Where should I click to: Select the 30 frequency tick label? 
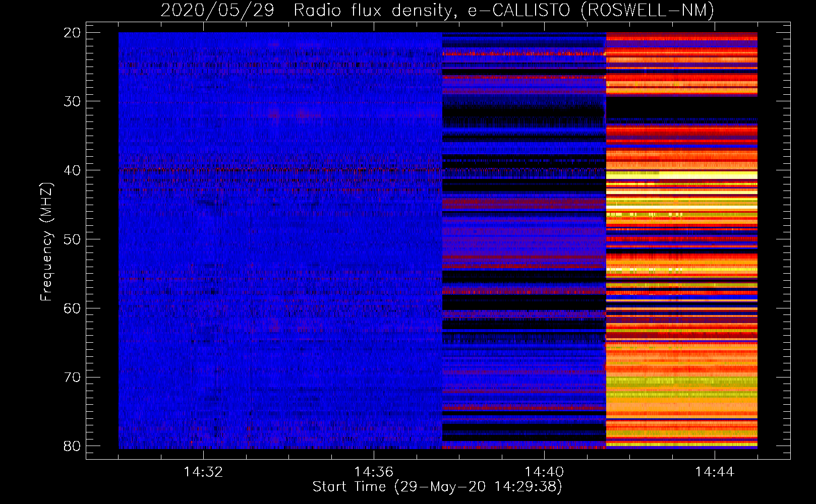[x=72, y=101]
